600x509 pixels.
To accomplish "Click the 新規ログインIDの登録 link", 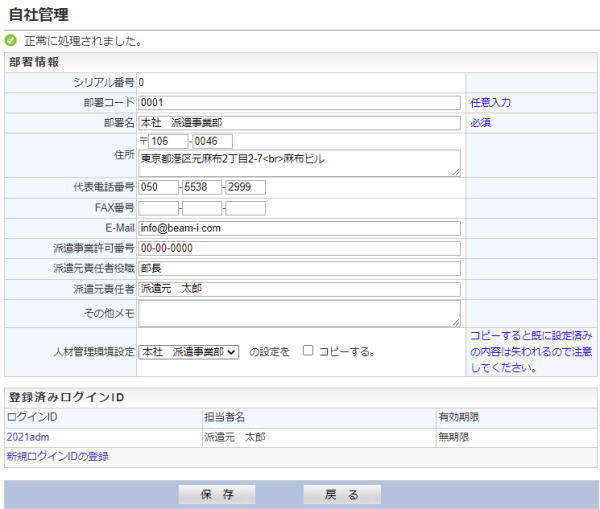I will pyautogui.click(x=57, y=456).
